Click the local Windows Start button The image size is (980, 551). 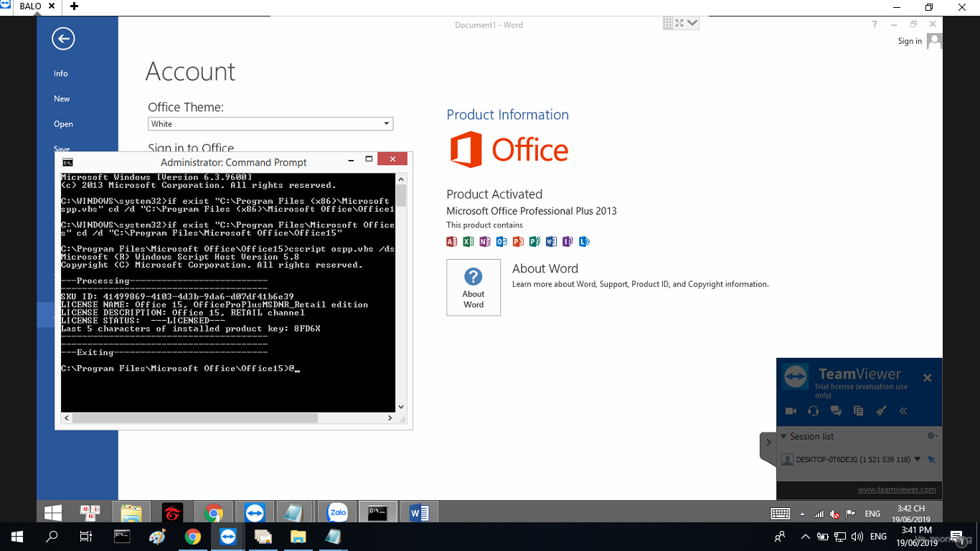click(17, 537)
